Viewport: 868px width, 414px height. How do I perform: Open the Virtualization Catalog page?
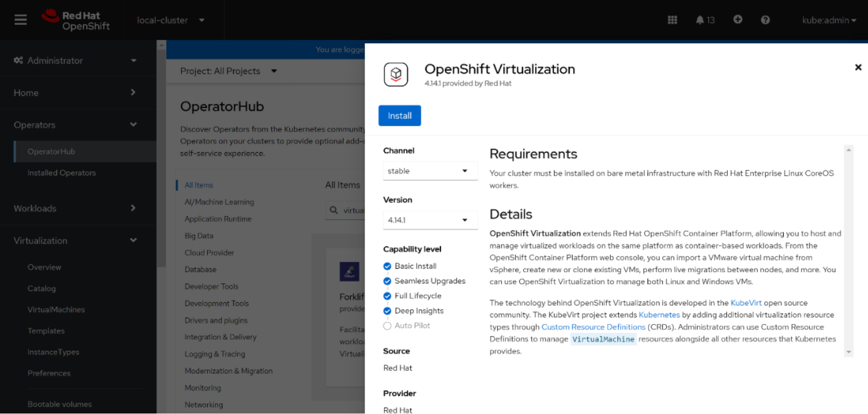click(42, 289)
